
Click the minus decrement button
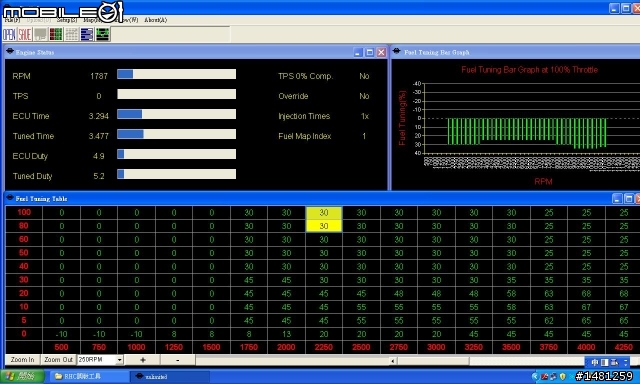(178, 360)
